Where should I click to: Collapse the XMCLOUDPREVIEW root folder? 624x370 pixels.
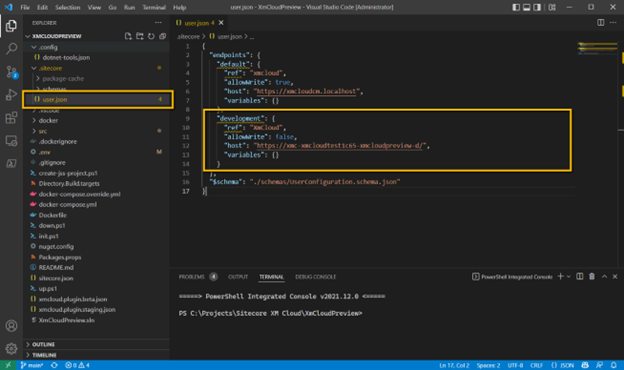pos(27,36)
